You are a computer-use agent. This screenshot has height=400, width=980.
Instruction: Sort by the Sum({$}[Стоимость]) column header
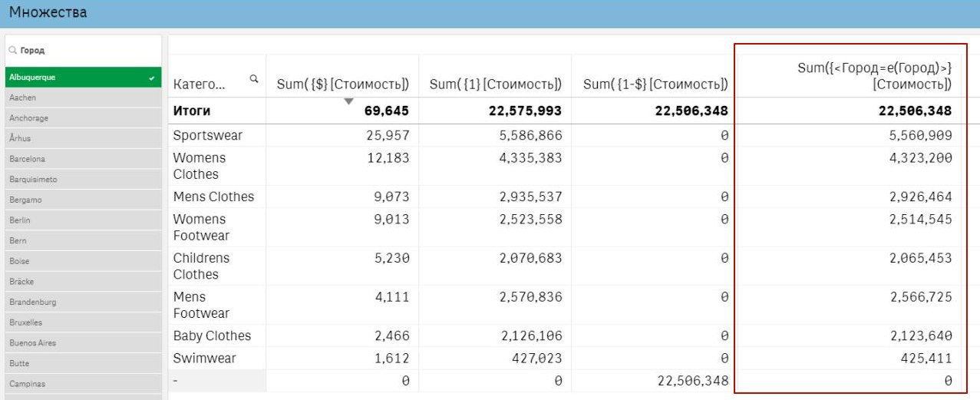[343, 84]
